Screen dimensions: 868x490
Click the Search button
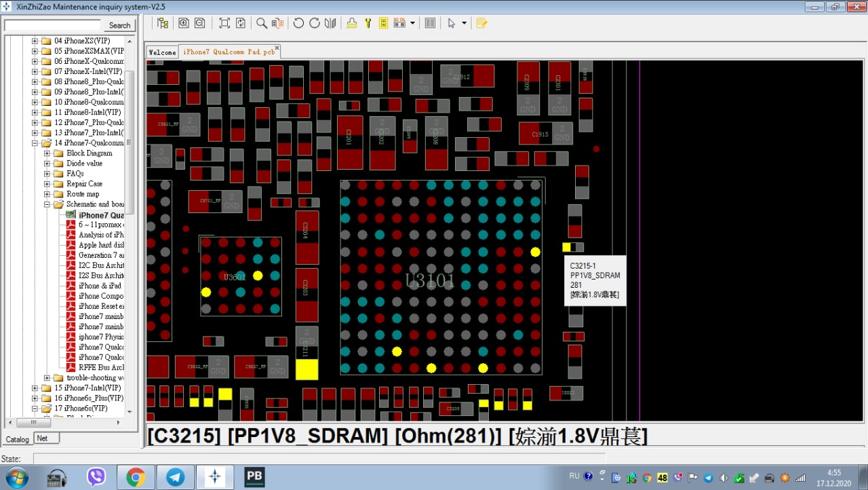[x=119, y=25]
